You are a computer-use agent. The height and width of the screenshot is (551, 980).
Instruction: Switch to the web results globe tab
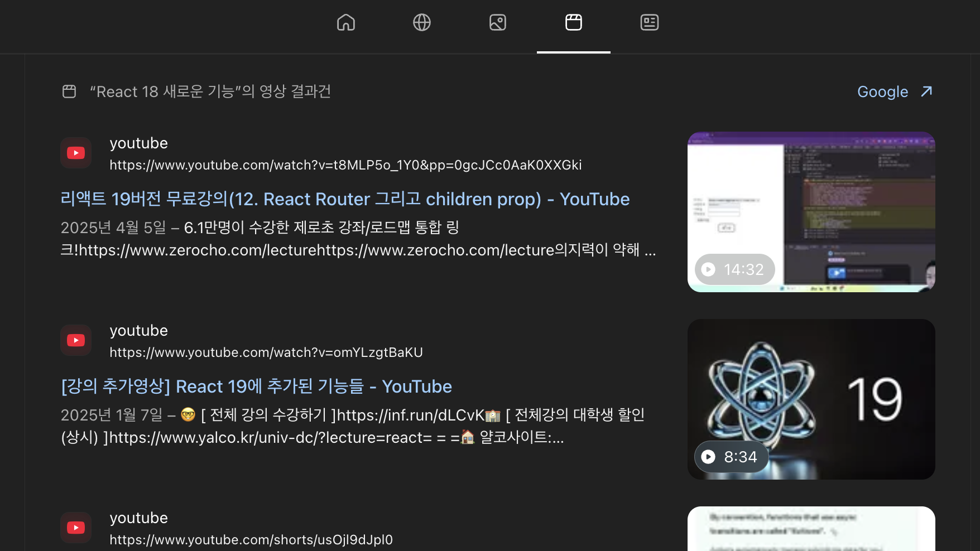click(x=422, y=22)
